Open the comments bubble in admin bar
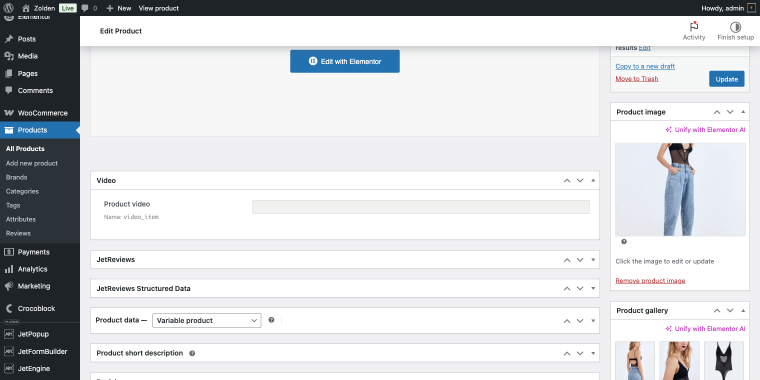Image resolution: width=760 pixels, height=380 pixels. pyautogui.click(x=89, y=8)
